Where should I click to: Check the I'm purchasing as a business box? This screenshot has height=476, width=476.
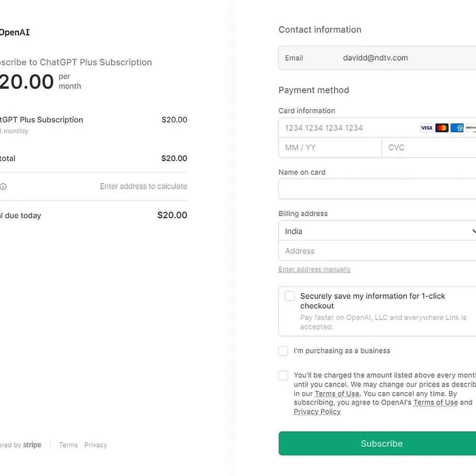283,351
